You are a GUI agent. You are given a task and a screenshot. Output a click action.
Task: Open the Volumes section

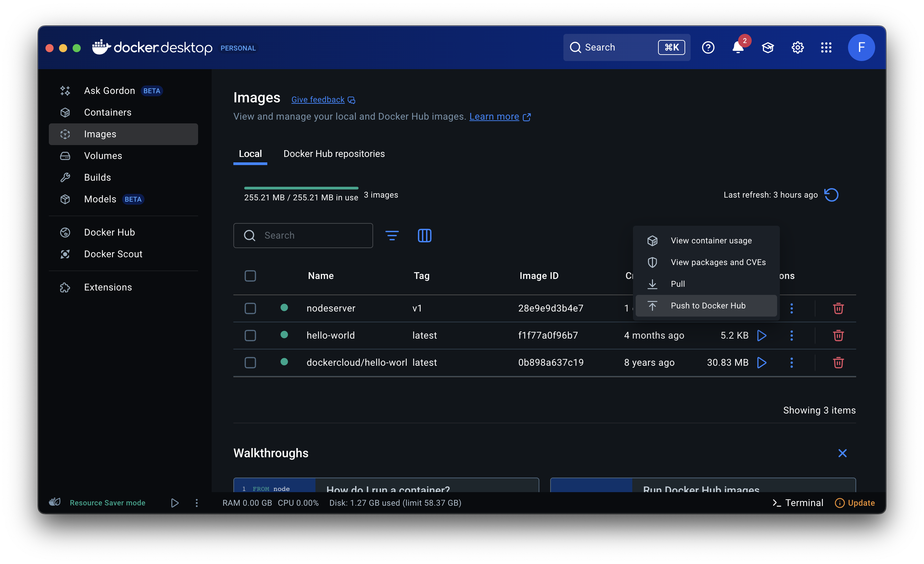pos(123,156)
